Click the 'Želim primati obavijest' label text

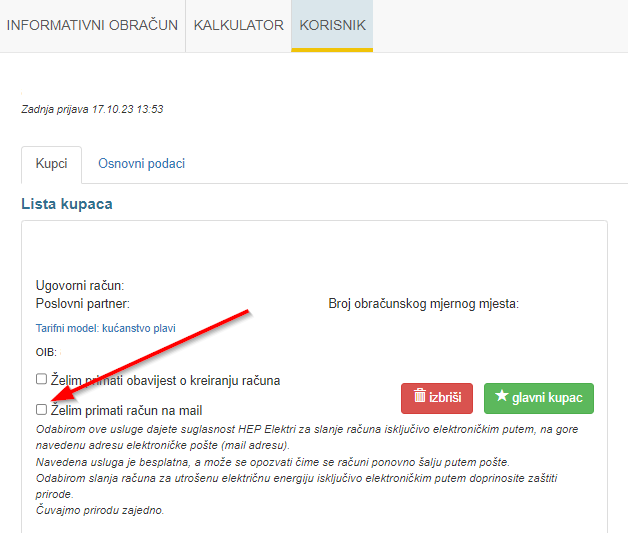click(165, 380)
